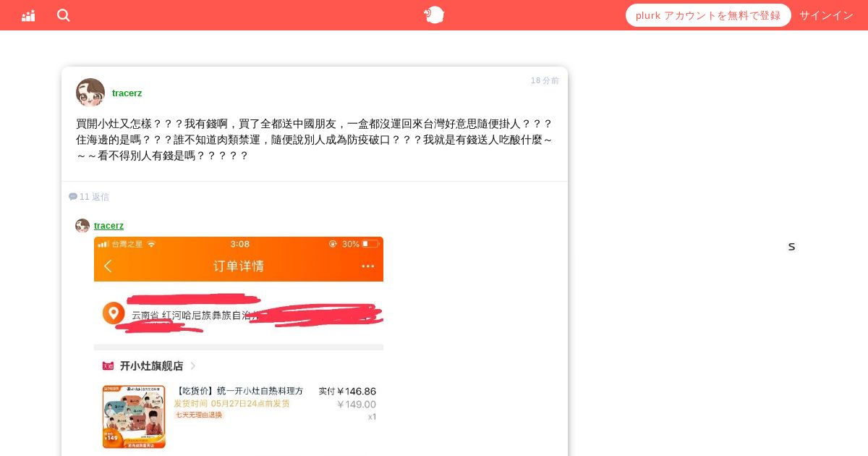Click the orange location pin icon
The height and width of the screenshot is (456, 868).
[x=113, y=313]
